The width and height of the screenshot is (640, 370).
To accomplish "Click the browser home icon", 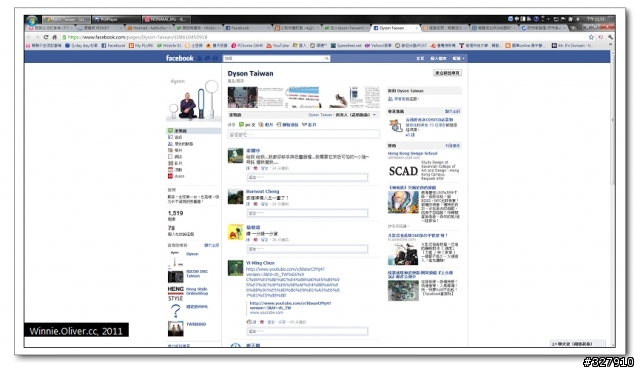I will [55, 37].
